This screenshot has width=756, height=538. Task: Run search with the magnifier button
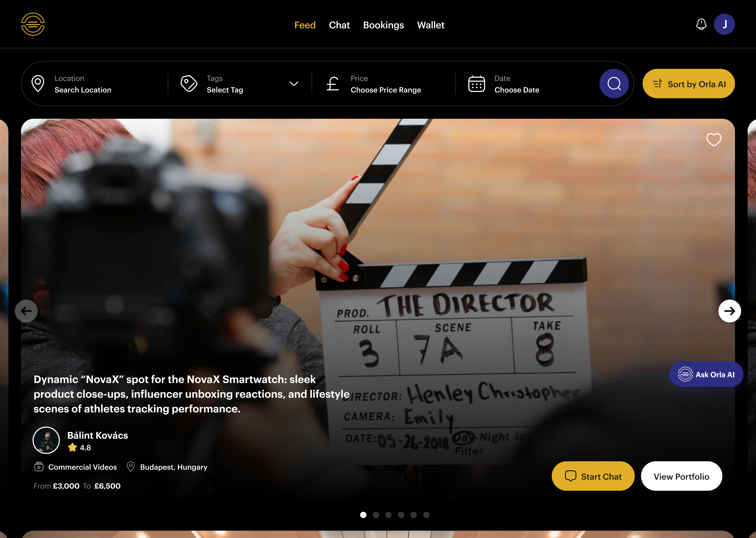(x=614, y=84)
